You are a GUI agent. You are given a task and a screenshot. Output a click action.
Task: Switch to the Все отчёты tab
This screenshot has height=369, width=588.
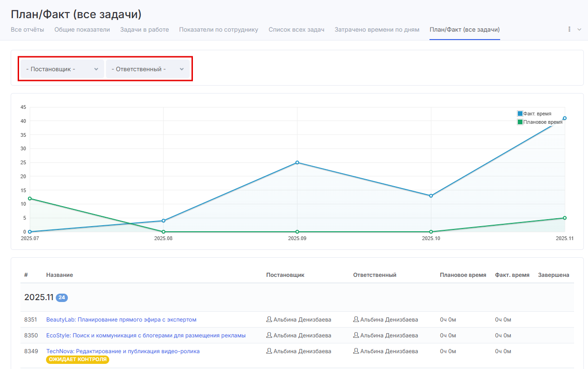pyautogui.click(x=27, y=30)
